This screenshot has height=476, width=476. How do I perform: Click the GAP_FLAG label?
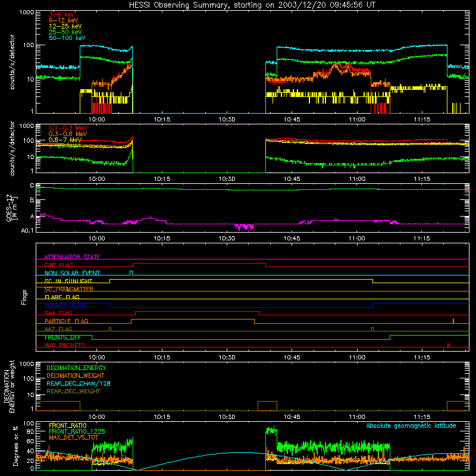(58, 265)
